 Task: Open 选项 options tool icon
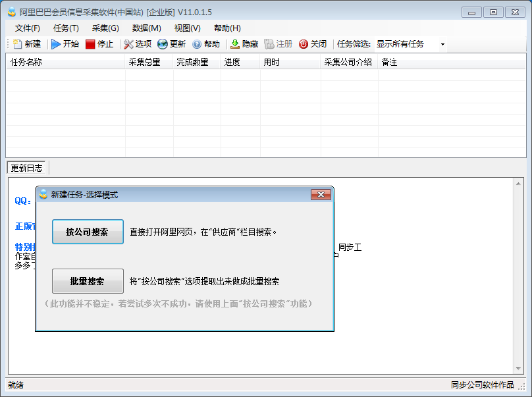[128, 44]
